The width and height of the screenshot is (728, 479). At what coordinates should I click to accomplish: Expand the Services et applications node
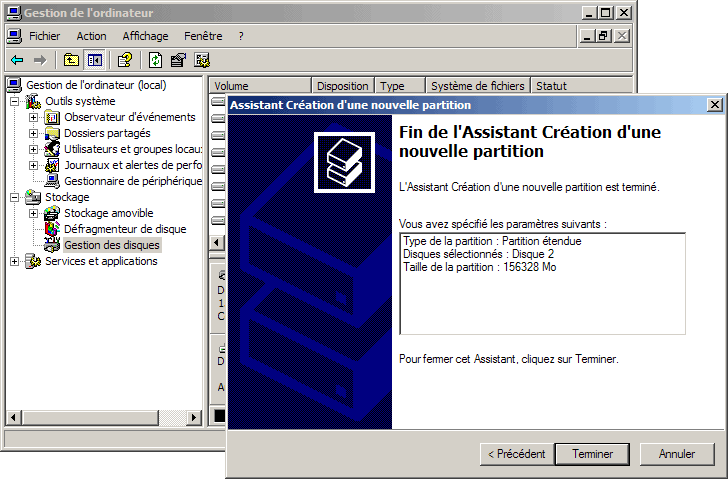pyautogui.click(x=15, y=261)
